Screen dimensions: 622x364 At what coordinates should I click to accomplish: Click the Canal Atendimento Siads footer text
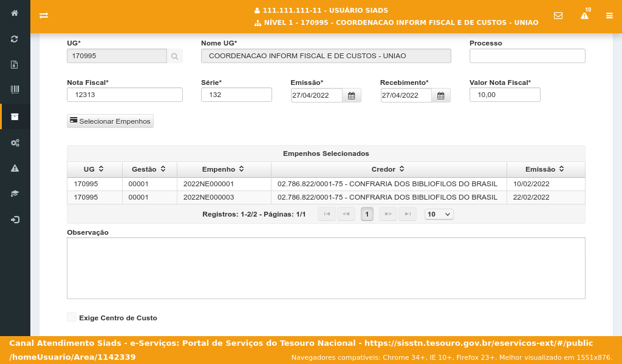point(301,350)
